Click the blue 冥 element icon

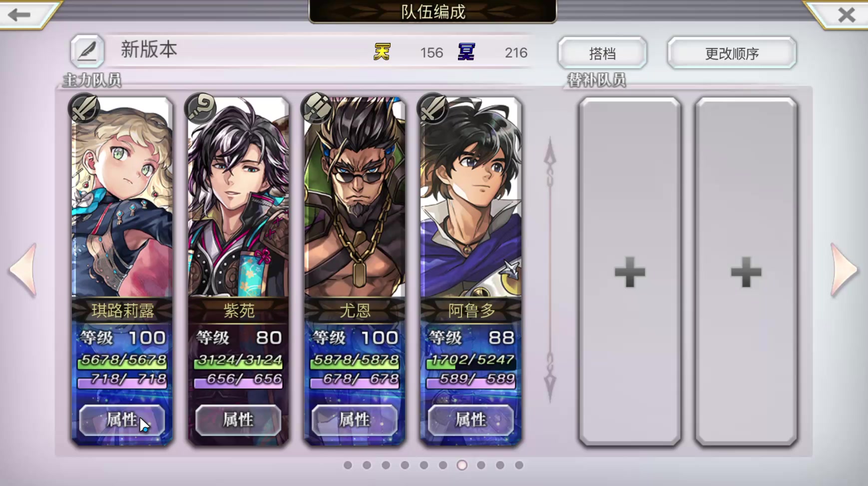click(466, 52)
